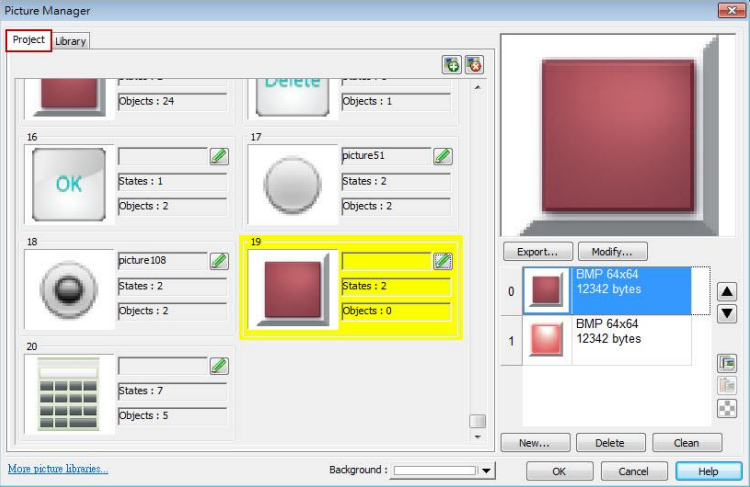Click the pencil edit icon for picture 20
750x487 pixels.
(x=219, y=366)
